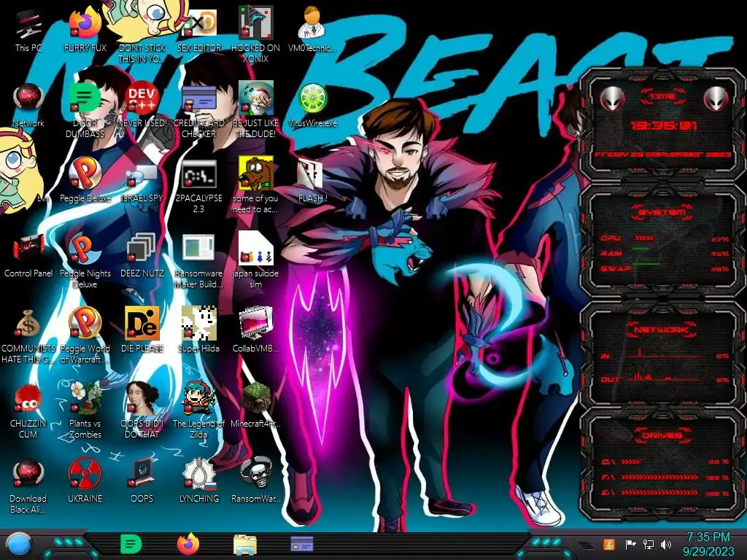747x560 pixels.
Task: Click the volume speaker tray icon
Action: 666,544
